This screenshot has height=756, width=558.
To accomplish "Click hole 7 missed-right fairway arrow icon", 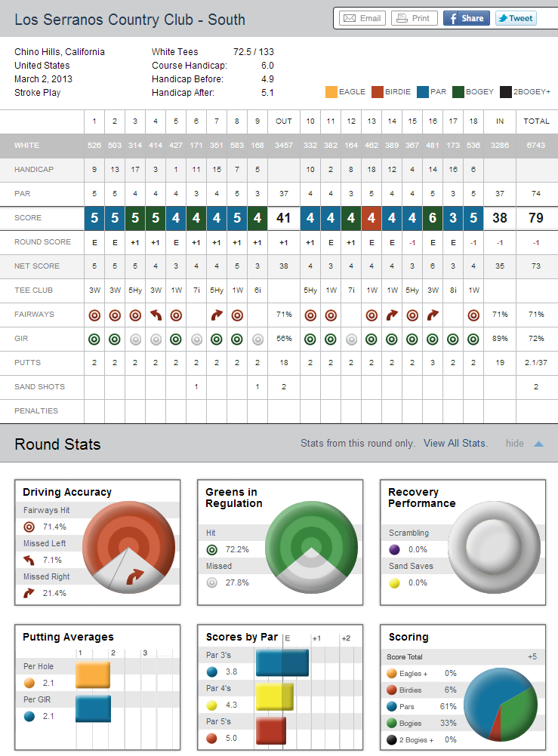I will coord(217,314).
